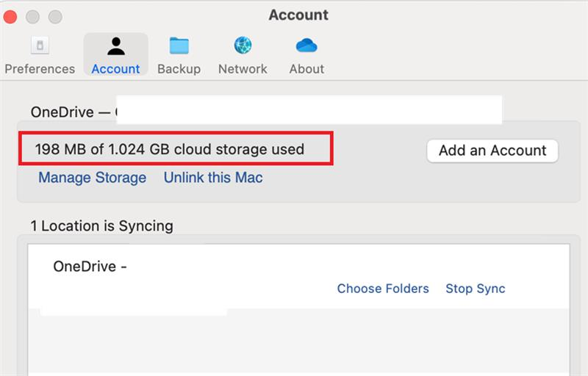Open the Manage Storage link
This screenshot has height=376, width=588.
tap(93, 178)
